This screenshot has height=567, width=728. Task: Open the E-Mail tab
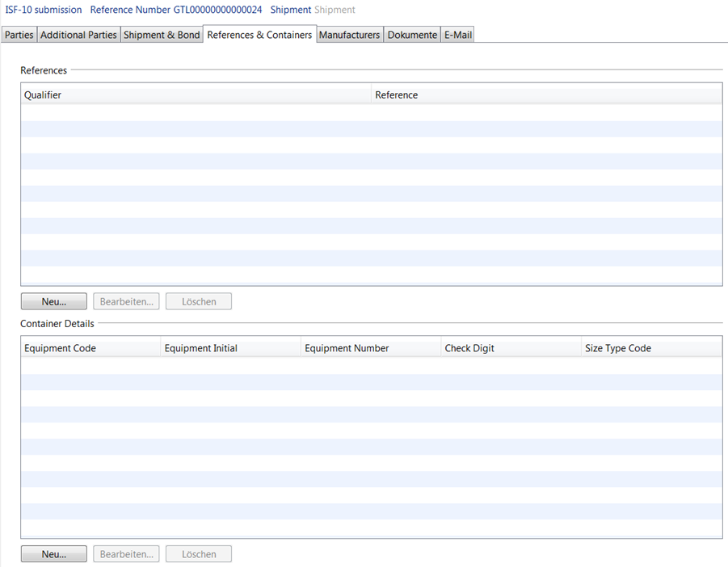tap(458, 35)
